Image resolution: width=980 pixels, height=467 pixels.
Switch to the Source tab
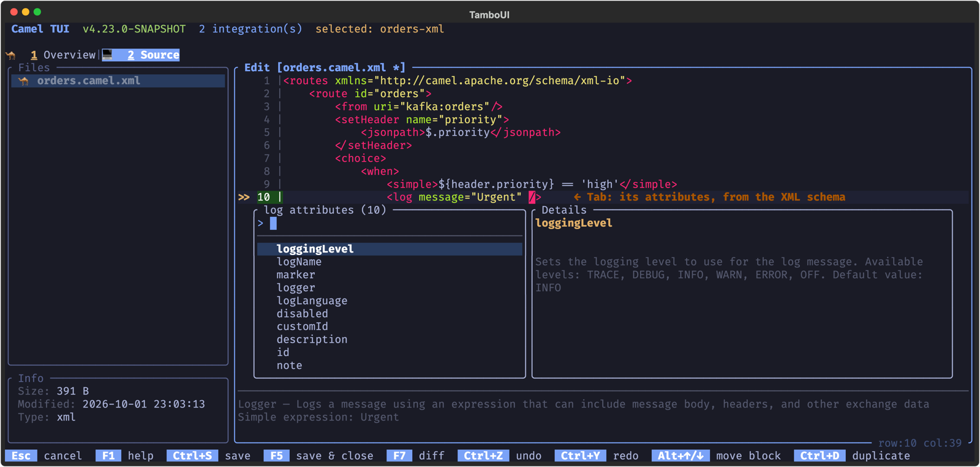point(147,55)
